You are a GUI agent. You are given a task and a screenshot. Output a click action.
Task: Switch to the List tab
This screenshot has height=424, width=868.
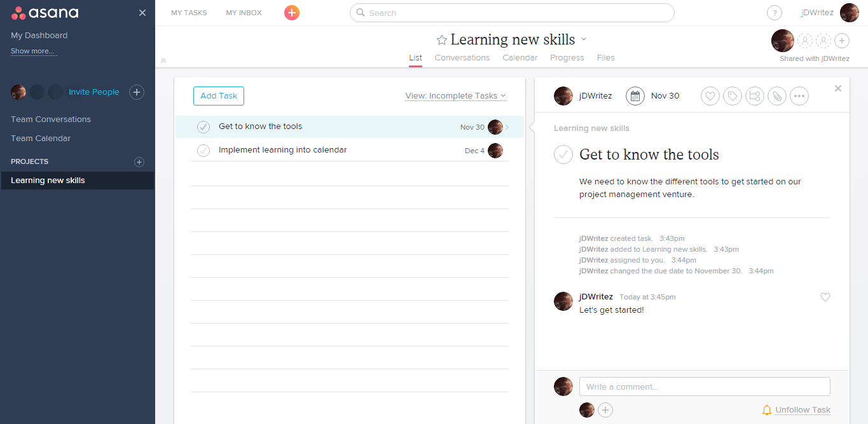coord(415,58)
